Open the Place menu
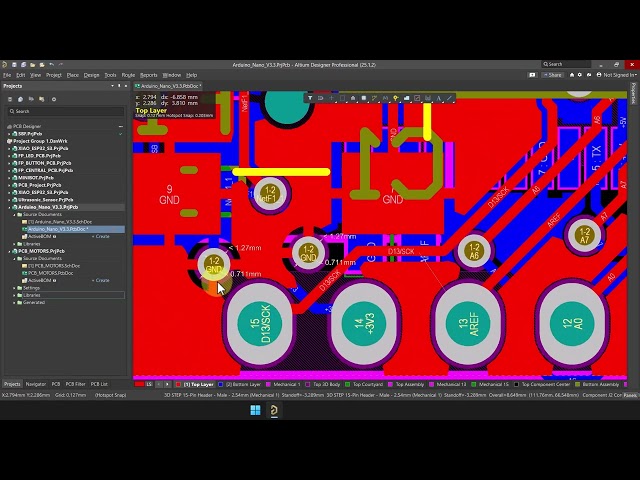Viewport: 640px width, 480px height. (x=73, y=75)
